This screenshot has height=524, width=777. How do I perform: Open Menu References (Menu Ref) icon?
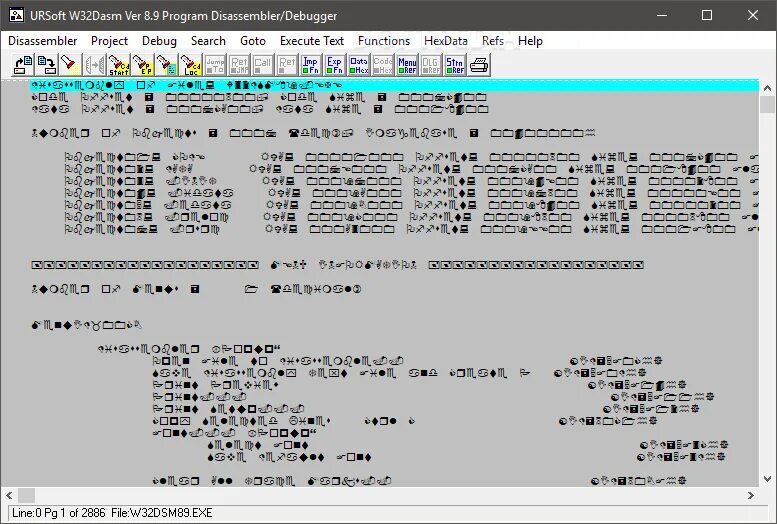[x=407, y=65]
